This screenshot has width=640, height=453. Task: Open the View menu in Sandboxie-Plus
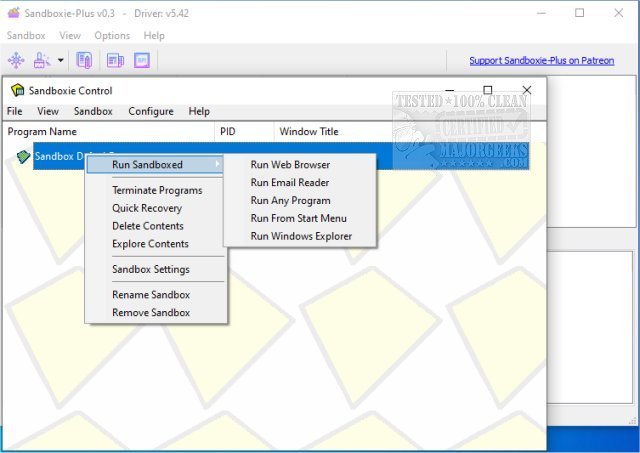click(x=70, y=36)
